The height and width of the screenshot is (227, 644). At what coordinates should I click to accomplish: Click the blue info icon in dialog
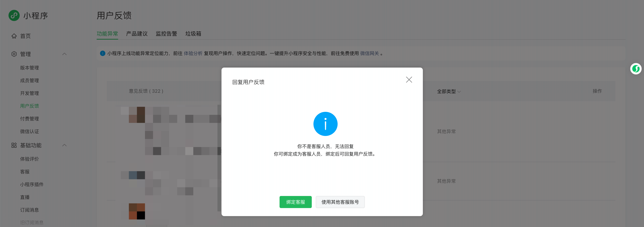325,124
